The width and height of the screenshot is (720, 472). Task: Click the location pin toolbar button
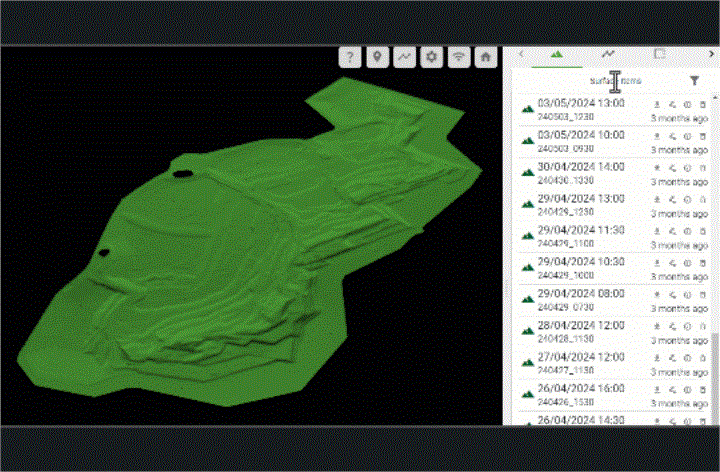377,57
